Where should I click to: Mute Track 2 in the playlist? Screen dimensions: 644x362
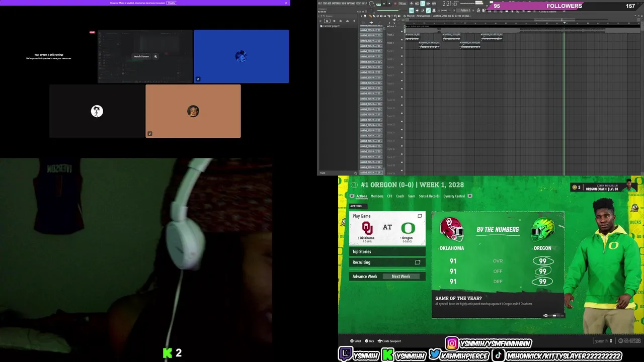click(402, 40)
